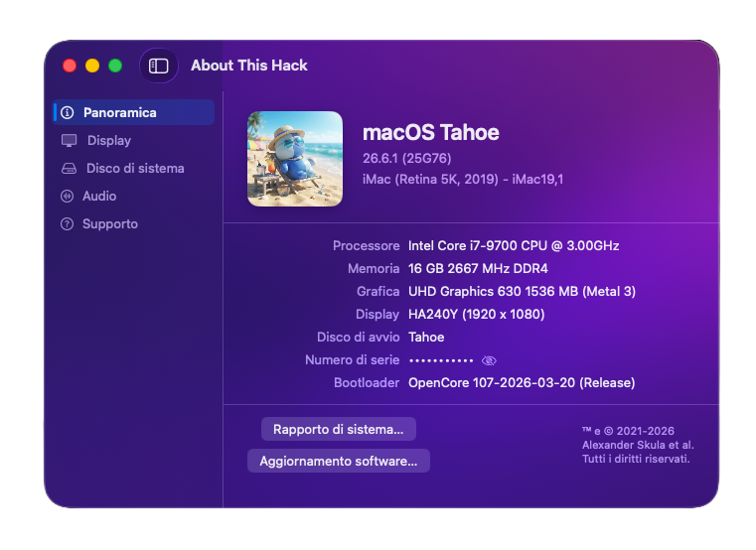Click the Alexander Skula et al. copyright text
The height and width of the screenshot is (550, 756).
click(638, 445)
